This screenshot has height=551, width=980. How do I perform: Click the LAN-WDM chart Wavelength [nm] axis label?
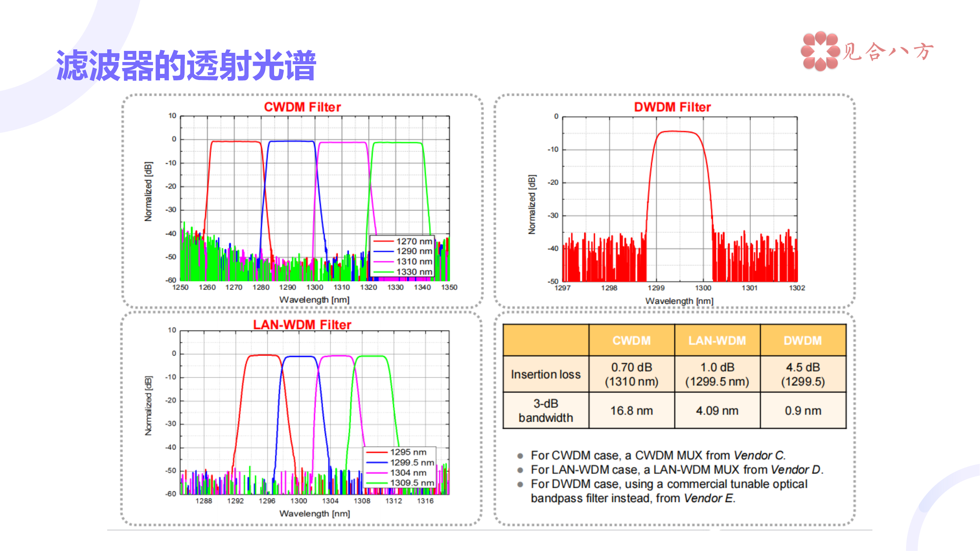tap(315, 514)
